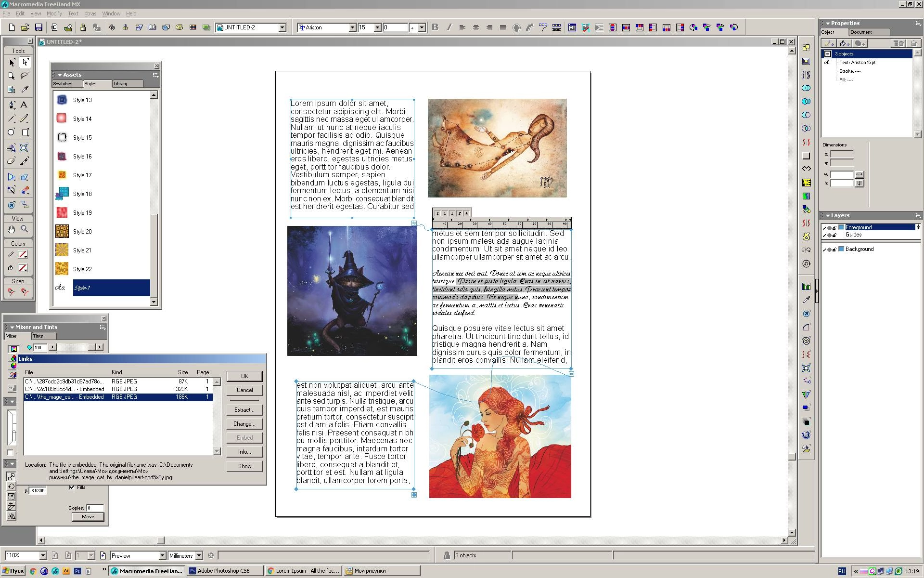The width and height of the screenshot is (924, 578).
Task: Select the 2c189d8cc4d embedded link row
Action: pyautogui.click(x=118, y=389)
